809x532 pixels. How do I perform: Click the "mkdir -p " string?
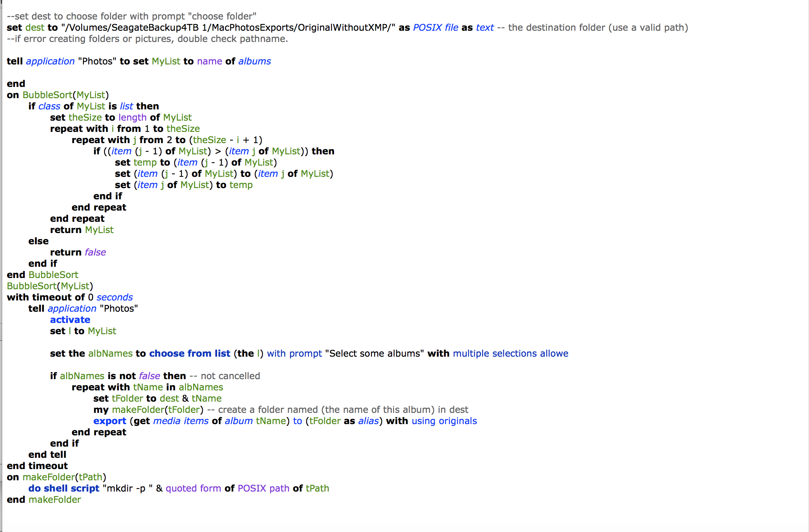pos(127,488)
